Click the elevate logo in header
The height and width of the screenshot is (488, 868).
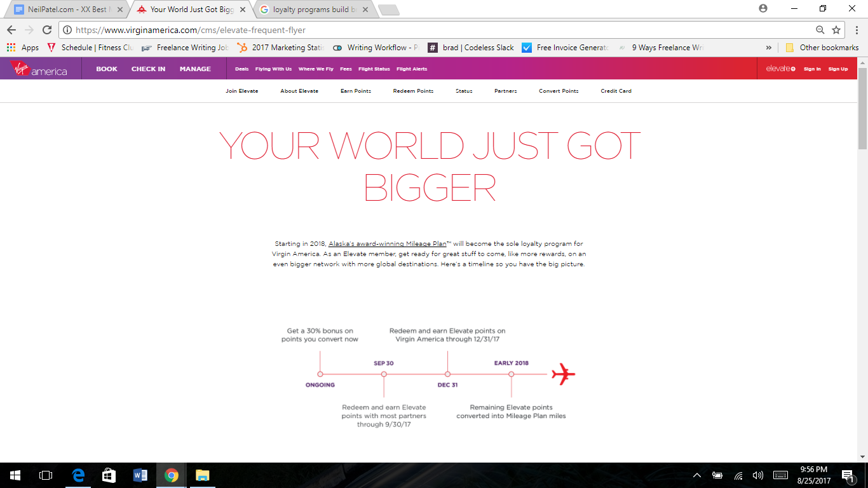[x=780, y=69]
